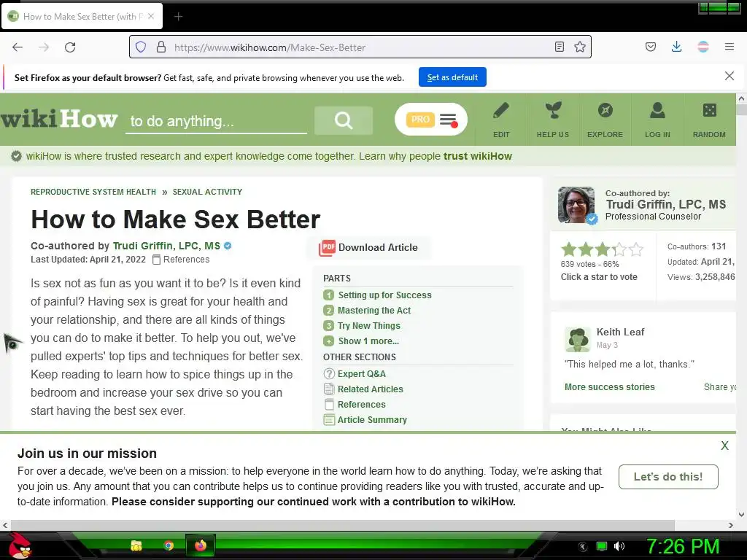747x560 pixels.
Task: Open Firefox application hamburger menu
Action: (x=729, y=47)
